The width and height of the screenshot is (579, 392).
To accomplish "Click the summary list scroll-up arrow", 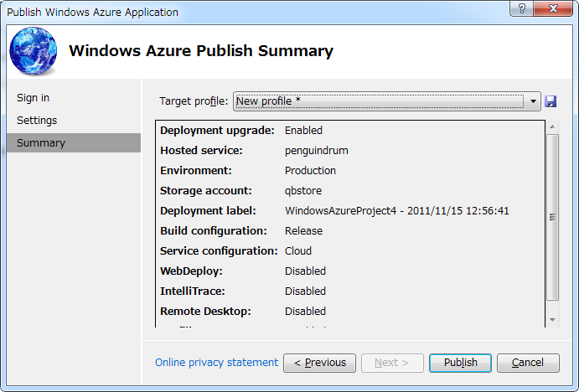I will (552, 127).
